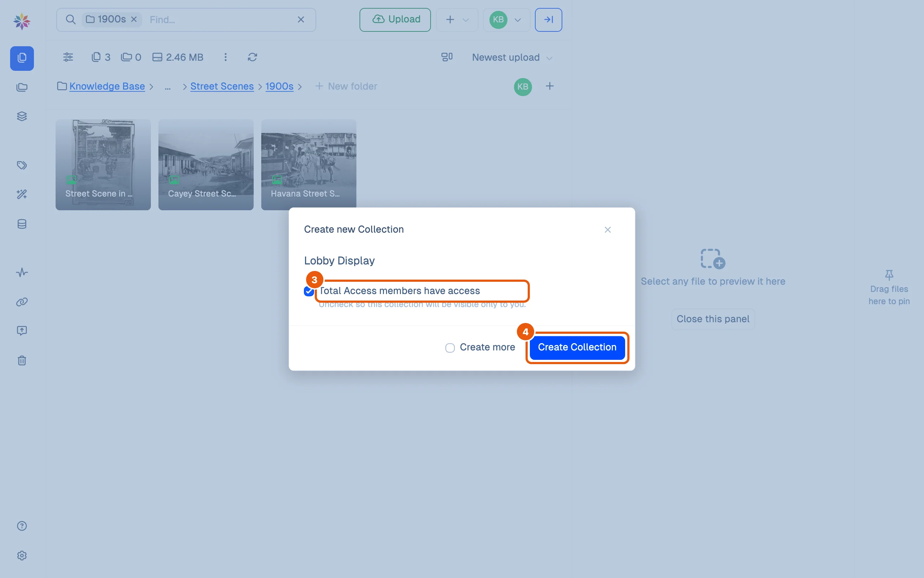Remove the 1900s folder search filter

(134, 19)
